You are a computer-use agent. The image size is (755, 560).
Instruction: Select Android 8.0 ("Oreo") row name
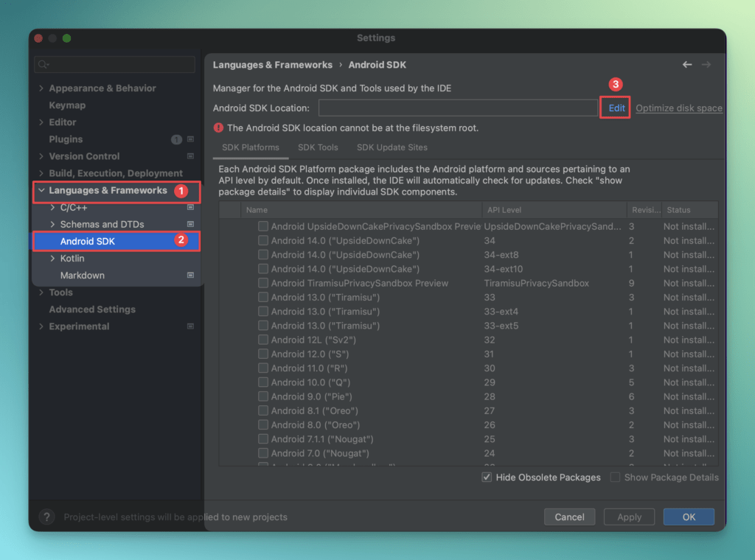pyautogui.click(x=316, y=425)
